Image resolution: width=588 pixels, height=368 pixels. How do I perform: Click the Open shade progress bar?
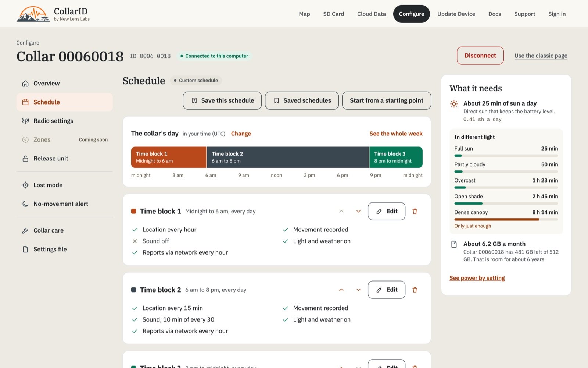pyautogui.click(x=506, y=204)
